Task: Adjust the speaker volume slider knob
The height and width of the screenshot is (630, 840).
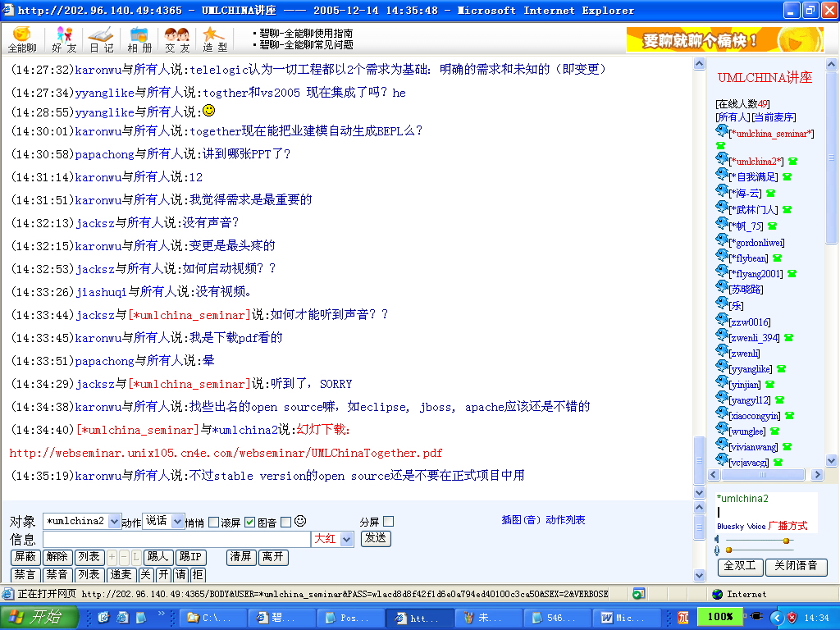Action: (x=786, y=541)
